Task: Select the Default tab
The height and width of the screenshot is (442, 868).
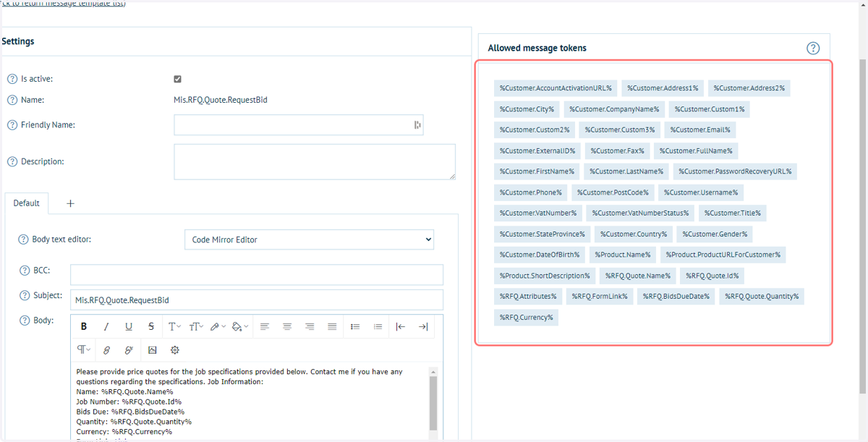Action: [26, 203]
